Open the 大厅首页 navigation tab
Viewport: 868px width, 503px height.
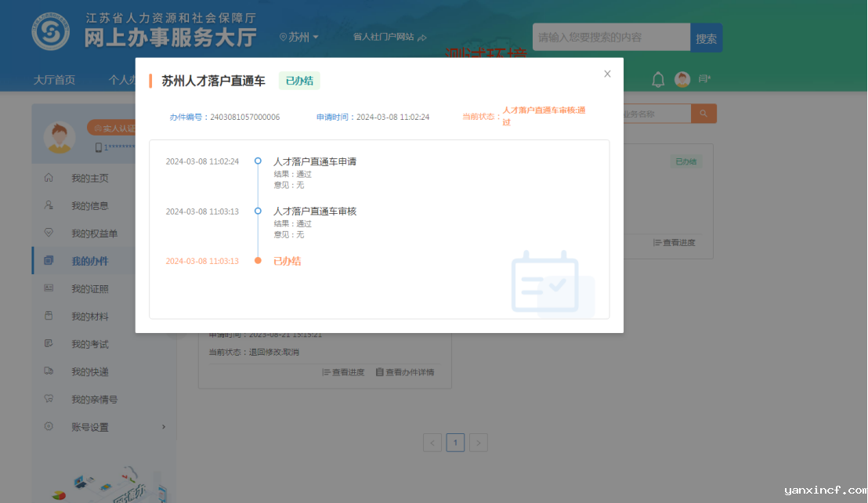(x=54, y=79)
